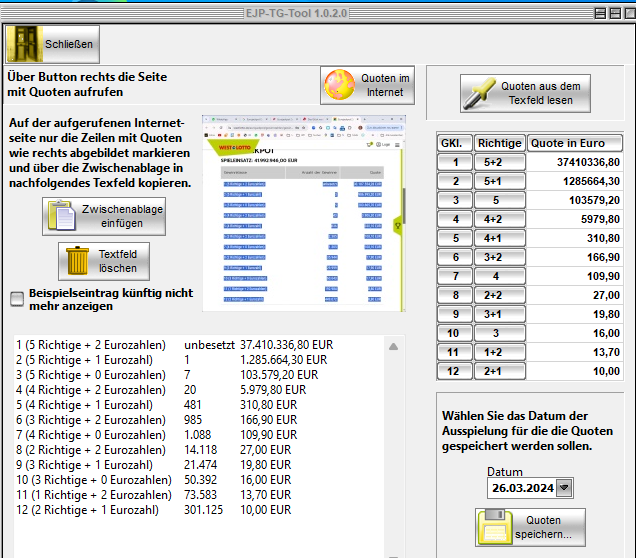
Task: Select table cell '5979,80'
Action: [x=575, y=219]
